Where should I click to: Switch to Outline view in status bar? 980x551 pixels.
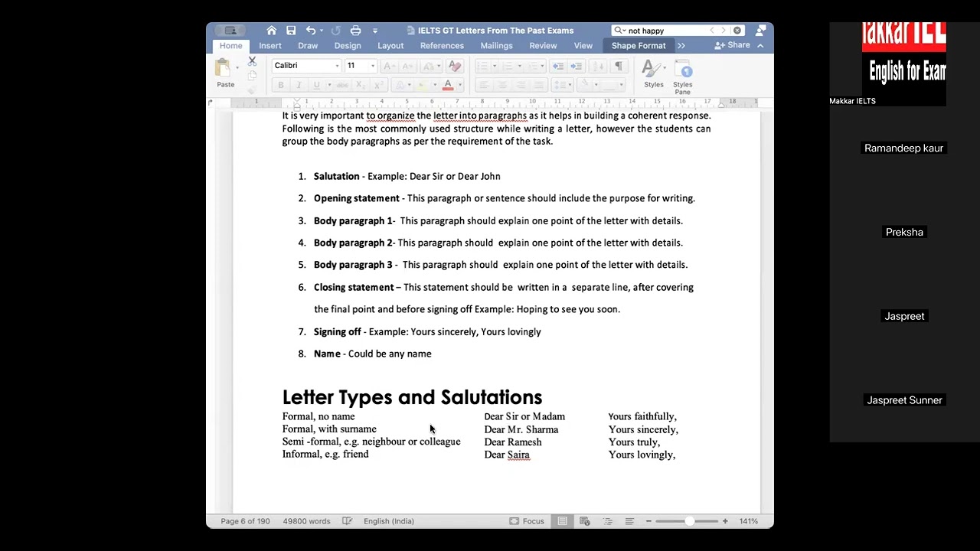click(x=607, y=521)
